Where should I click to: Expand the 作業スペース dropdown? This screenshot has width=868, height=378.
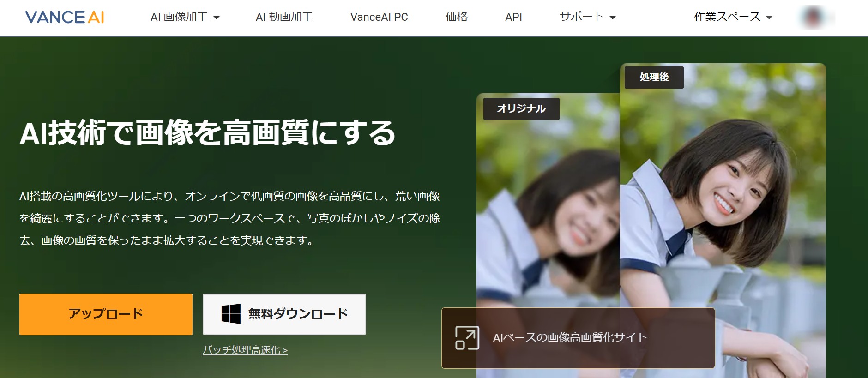click(733, 17)
